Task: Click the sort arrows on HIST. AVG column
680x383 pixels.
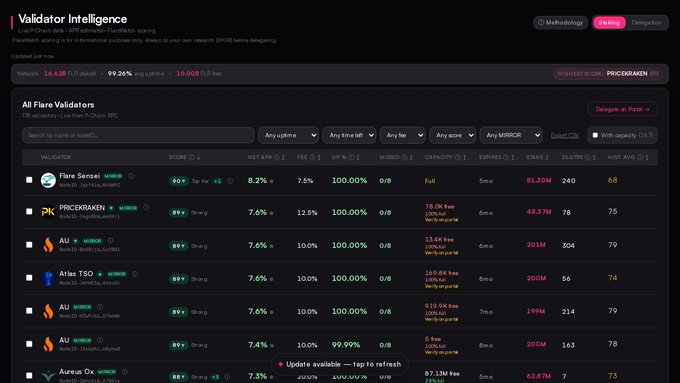Action: (647, 157)
